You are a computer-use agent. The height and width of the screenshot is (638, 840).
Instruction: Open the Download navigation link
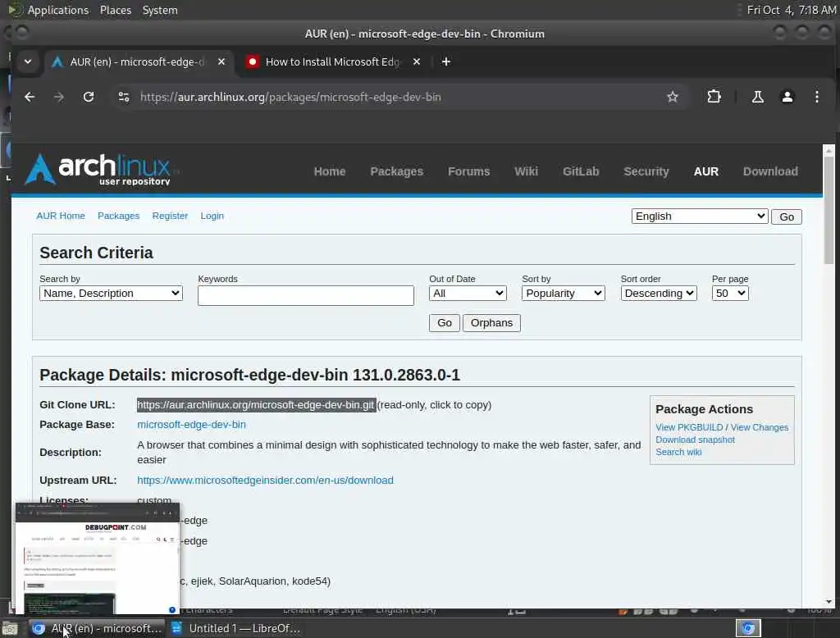(770, 171)
